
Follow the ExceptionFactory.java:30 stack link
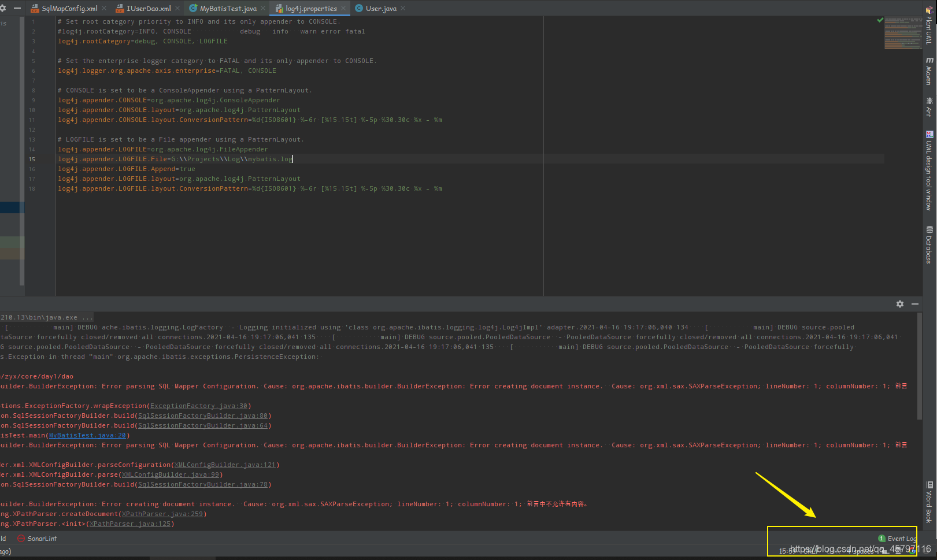click(x=198, y=406)
